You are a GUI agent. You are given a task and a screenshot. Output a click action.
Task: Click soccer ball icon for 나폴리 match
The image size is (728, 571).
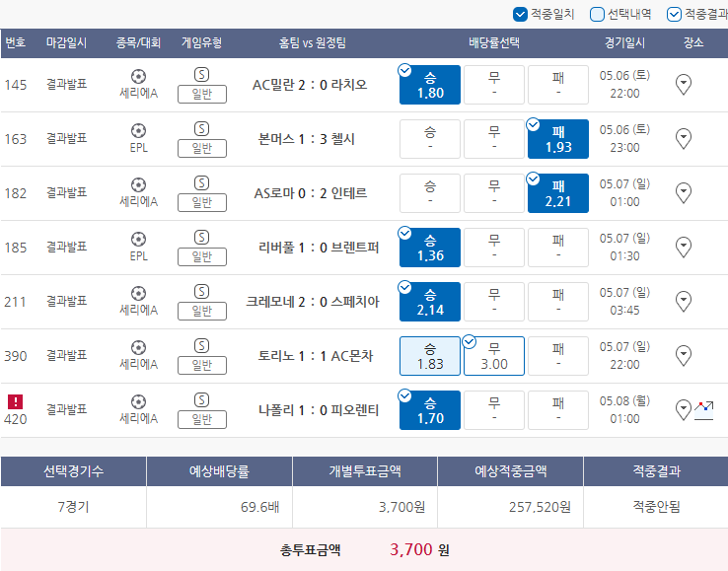138,402
